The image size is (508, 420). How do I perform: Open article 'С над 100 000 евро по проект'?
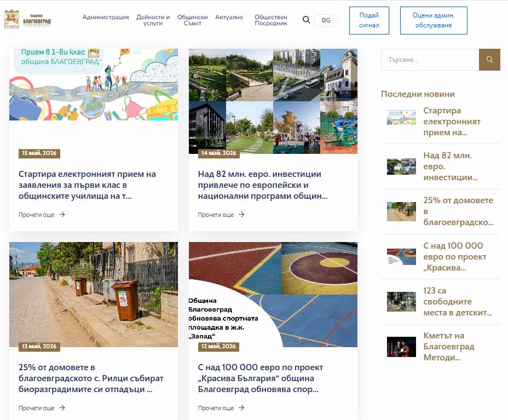click(261, 378)
